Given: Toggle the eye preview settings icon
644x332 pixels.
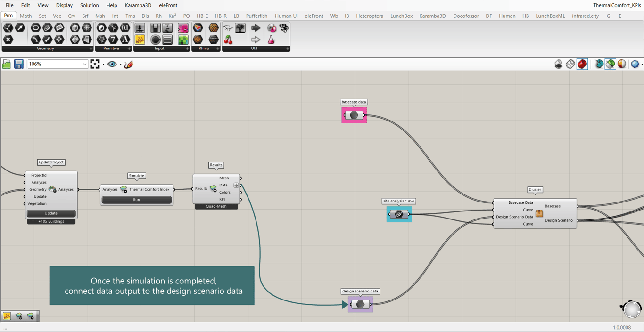Looking at the screenshot, I should point(112,64).
